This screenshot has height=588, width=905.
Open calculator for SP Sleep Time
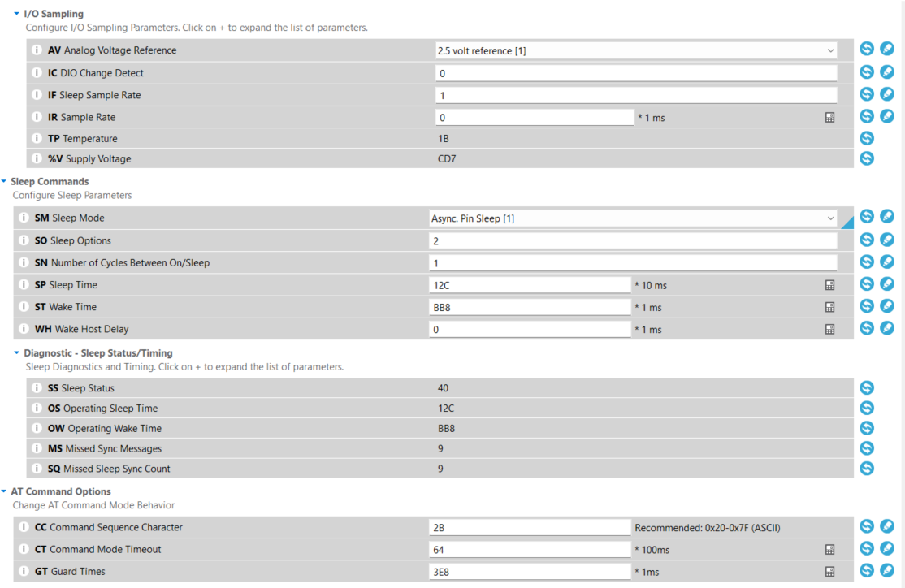click(x=829, y=285)
